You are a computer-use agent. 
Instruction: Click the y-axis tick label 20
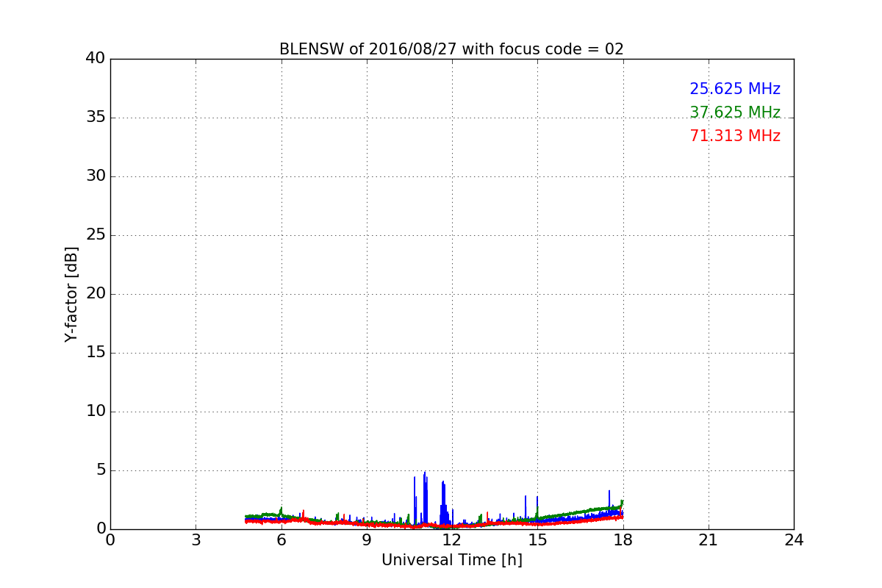click(x=96, y=293)
